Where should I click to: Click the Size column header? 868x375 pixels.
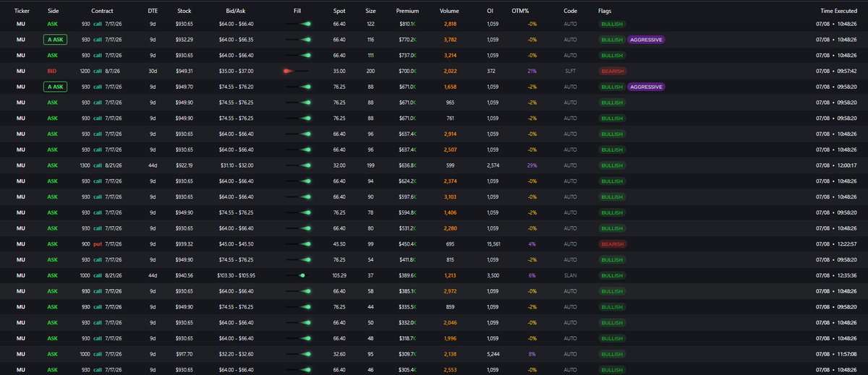(x=370, y=12)
